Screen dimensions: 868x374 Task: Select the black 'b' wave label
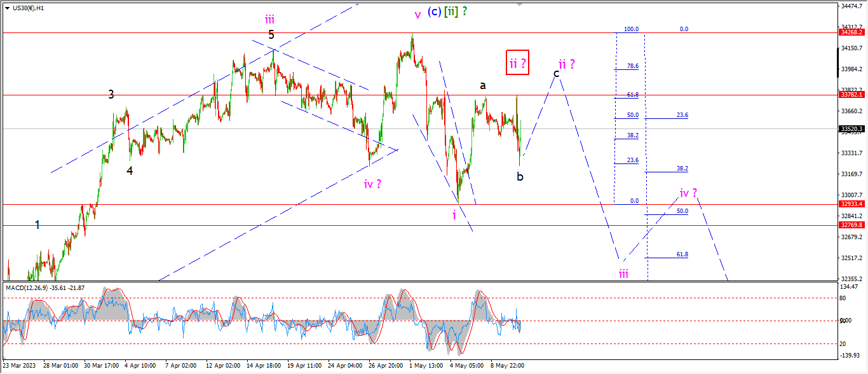pyautogui.click(x=520, y=176)
